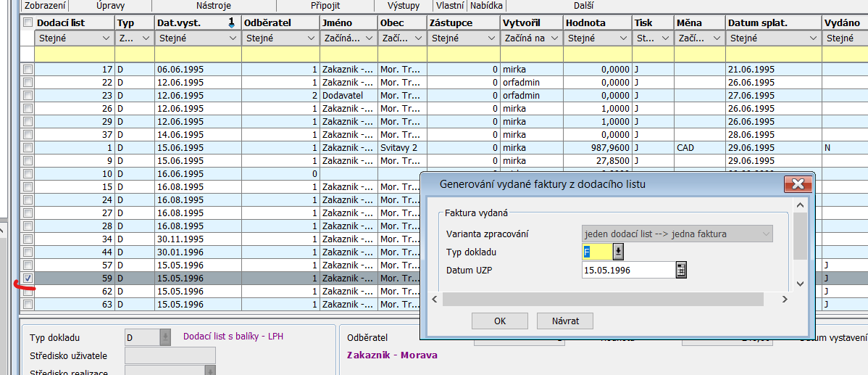Uncheck the checkbox for delivery note 59

click(28, 279)
